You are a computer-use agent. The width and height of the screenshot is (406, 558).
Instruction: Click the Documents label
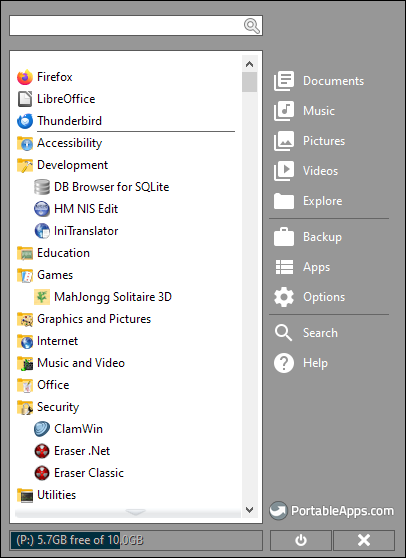333,81
